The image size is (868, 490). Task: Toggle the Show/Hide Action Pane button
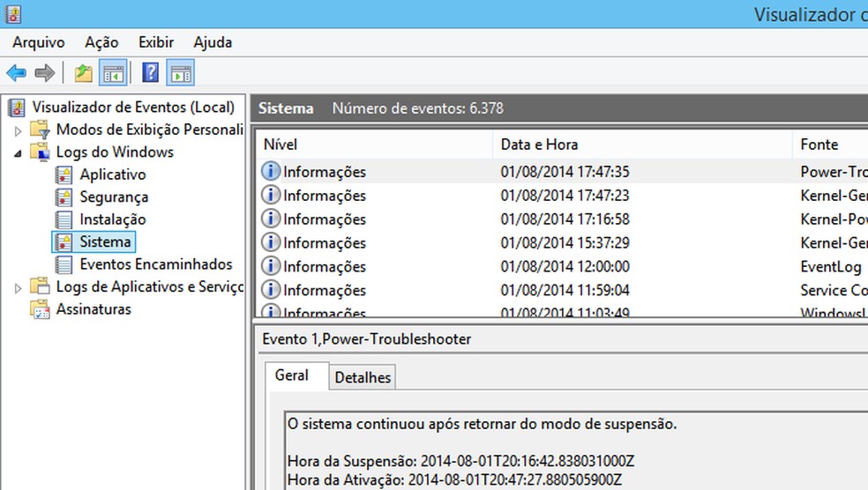click(180, 73)
